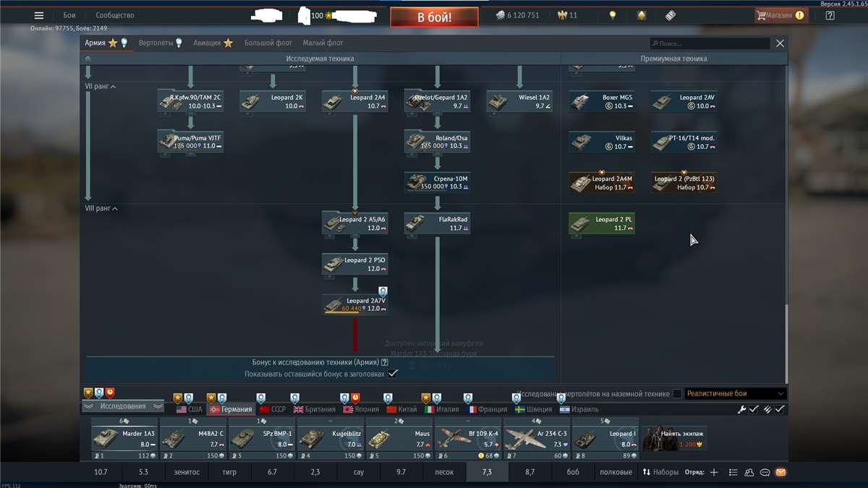
Task: Open the Наборы presets list
Action: 660,472
